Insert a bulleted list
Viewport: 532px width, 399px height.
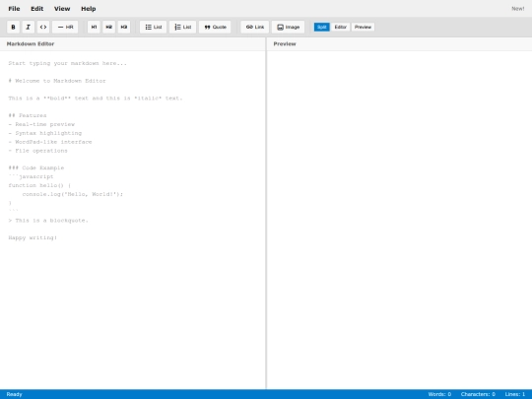pos(153,28)
